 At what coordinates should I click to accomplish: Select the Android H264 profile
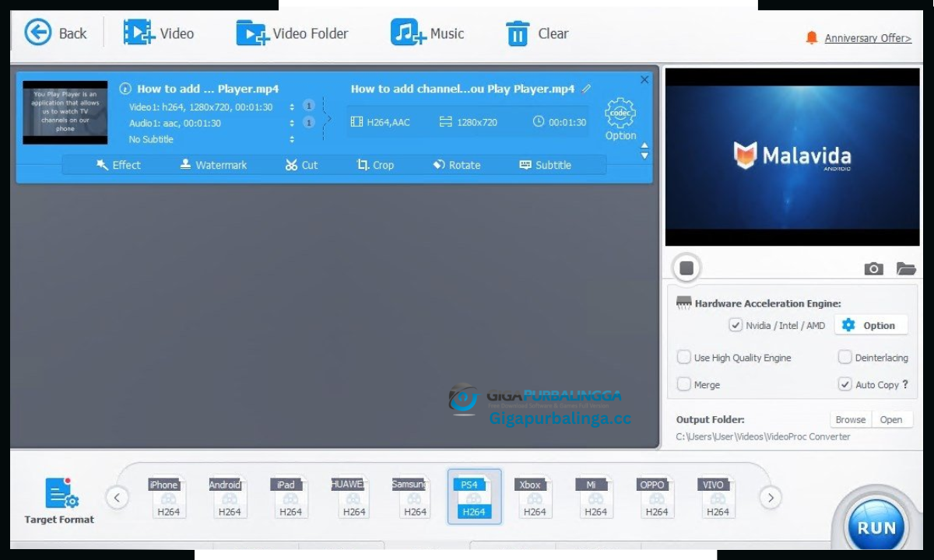(x=227, y=496)
